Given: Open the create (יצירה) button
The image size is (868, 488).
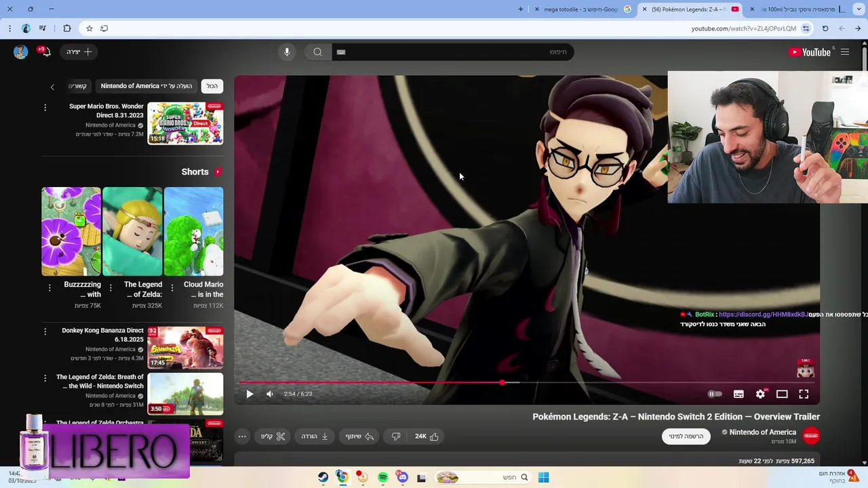Looking at the screenshot, I should 79,52.
